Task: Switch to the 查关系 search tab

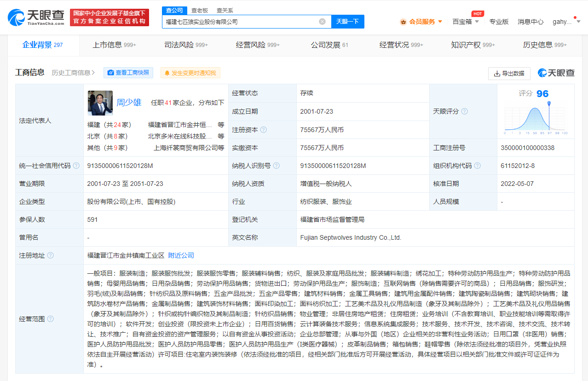Action: 225,10
